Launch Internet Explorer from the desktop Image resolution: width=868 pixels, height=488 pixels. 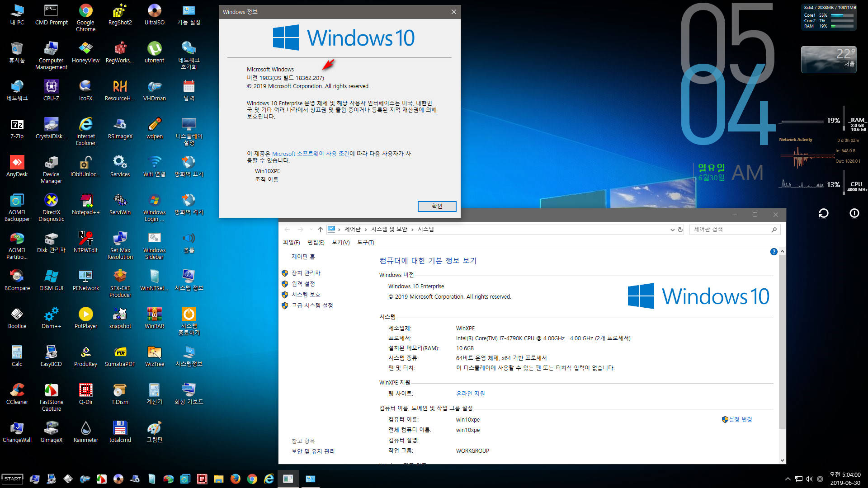[x=85, y=131]
